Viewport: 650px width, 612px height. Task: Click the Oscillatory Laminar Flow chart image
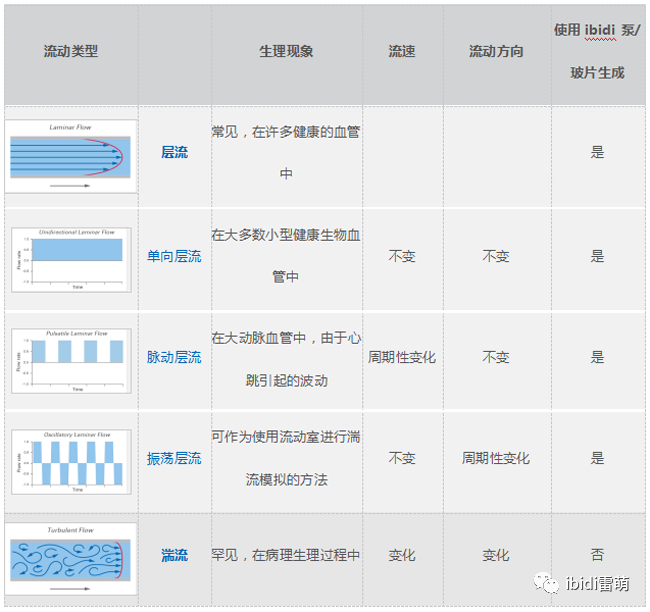click(x=70, y=460)
